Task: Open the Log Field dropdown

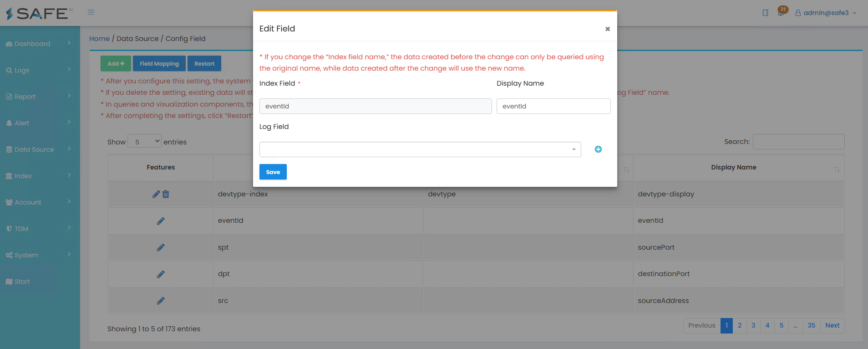Action: point(420,149)
